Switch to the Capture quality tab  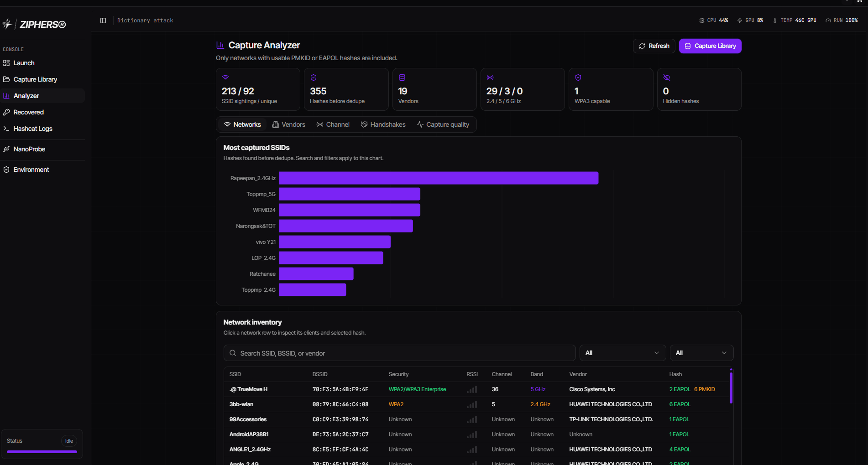point(443,124)
